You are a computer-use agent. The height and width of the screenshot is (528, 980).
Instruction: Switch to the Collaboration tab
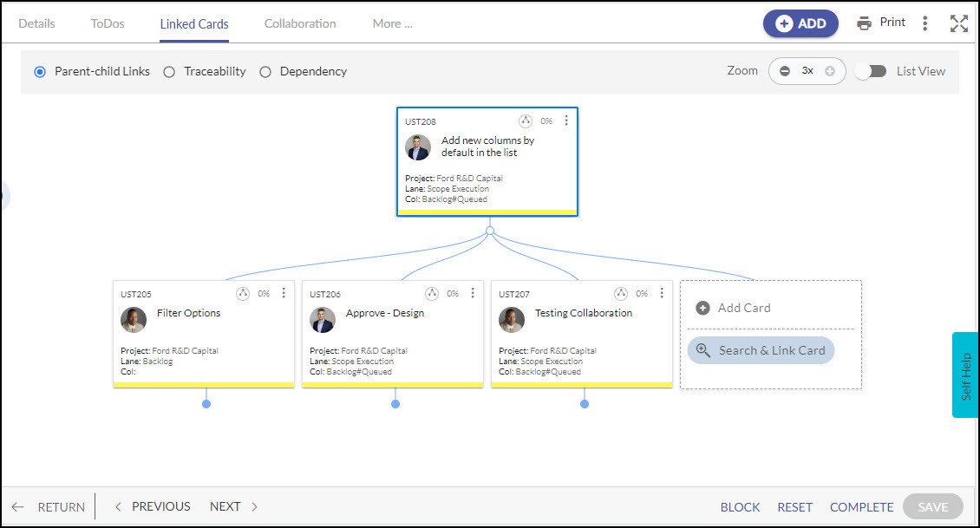pyautogui.click(x=300, y=23)
